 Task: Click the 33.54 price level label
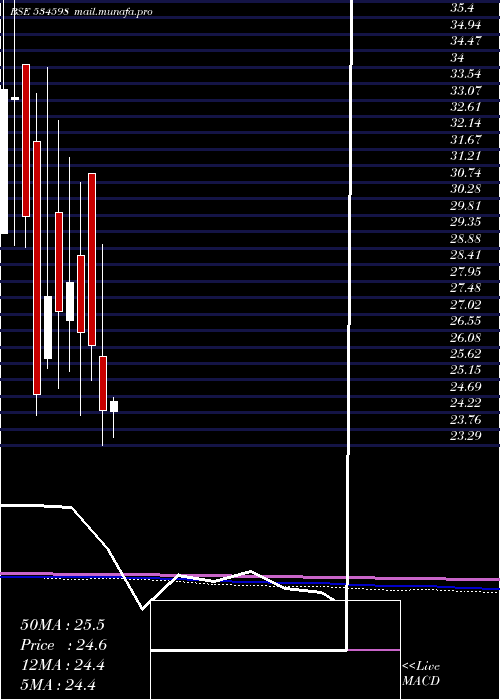tap(466, 74)
